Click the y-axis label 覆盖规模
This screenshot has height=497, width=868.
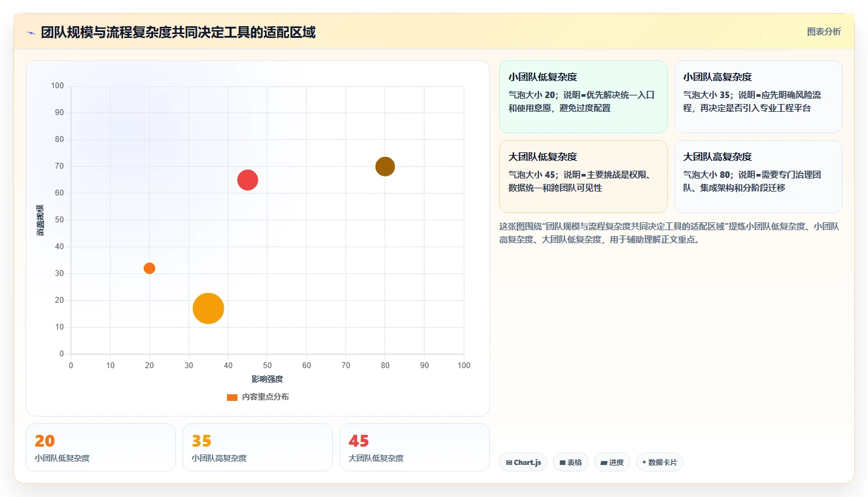click(41, 220)
